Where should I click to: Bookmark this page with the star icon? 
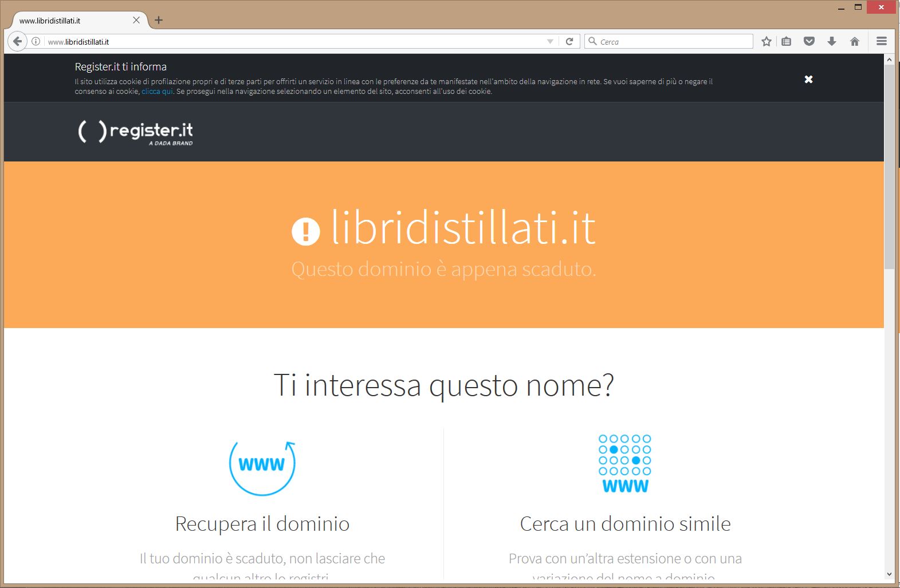(x=766, y=41)
